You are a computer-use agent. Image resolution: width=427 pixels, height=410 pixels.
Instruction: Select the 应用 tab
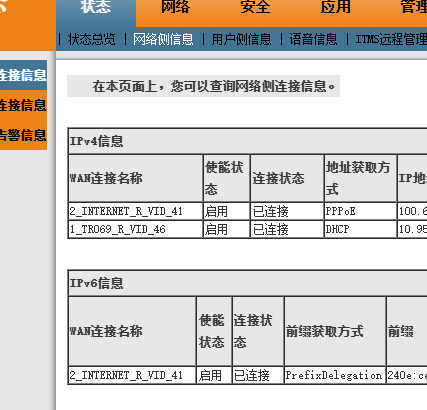coord(335,7)
